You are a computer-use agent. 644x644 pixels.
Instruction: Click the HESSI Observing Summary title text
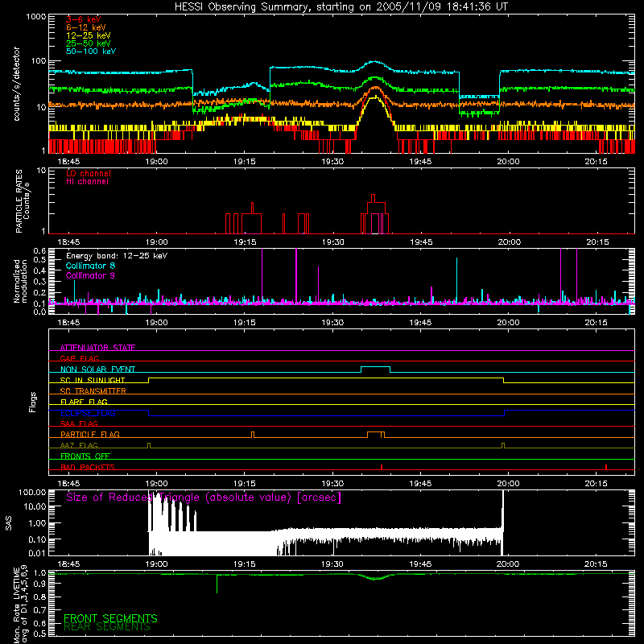341,7
